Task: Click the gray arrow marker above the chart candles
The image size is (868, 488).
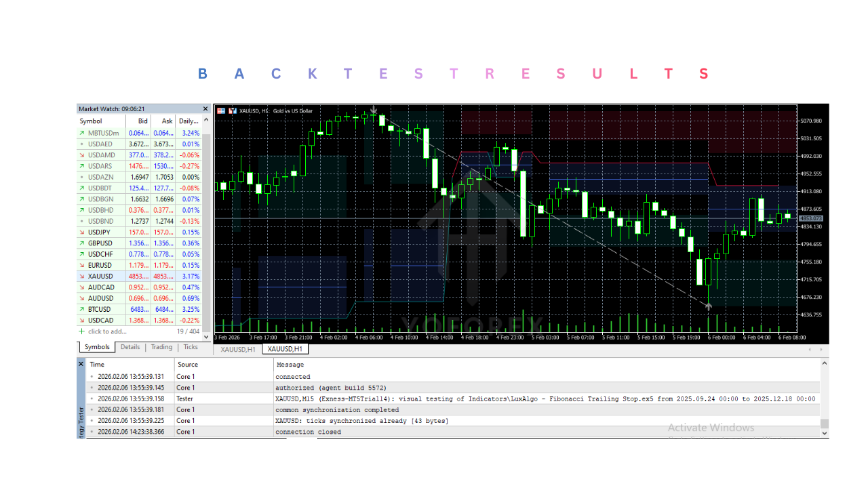Action: tap(374, 109)
